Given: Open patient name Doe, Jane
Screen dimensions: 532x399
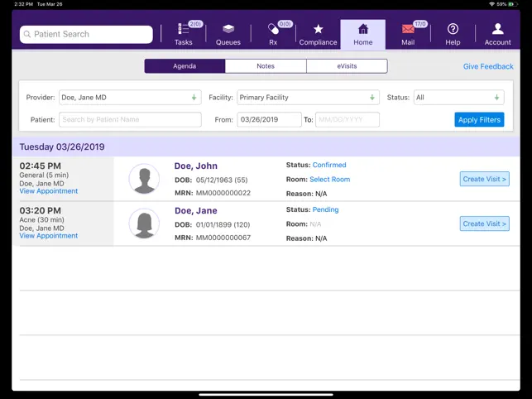Looking at the screenshot, I should [x=196, y=211].
